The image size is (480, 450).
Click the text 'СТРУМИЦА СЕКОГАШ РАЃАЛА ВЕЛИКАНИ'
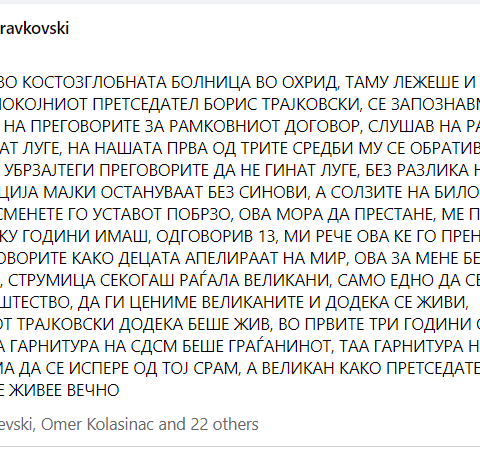[x=169, y=281]
